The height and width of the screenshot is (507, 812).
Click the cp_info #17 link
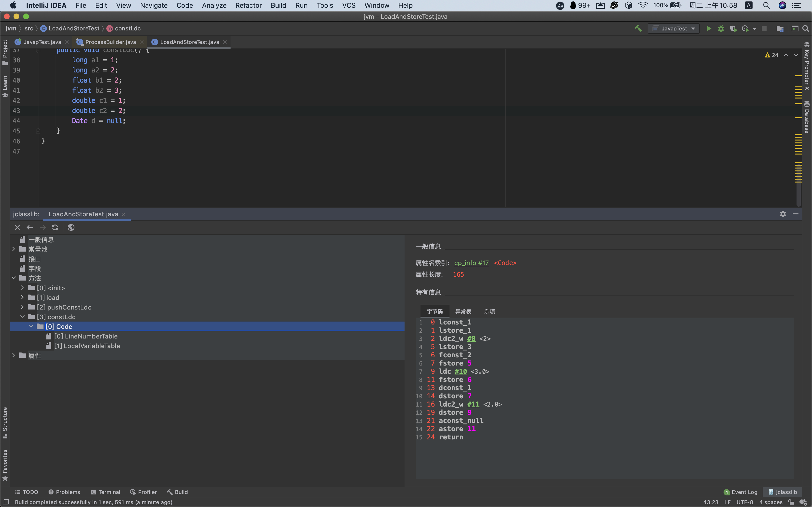(471, 263)
